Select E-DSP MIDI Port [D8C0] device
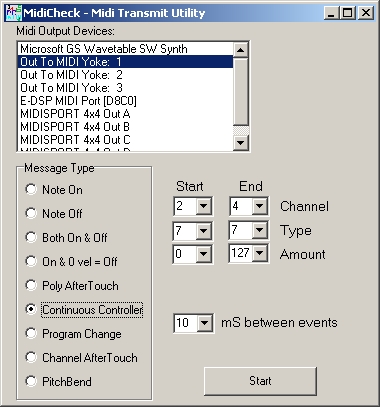Image resolution: width=380 pixels, height=407 pixels. pos(125,101)
